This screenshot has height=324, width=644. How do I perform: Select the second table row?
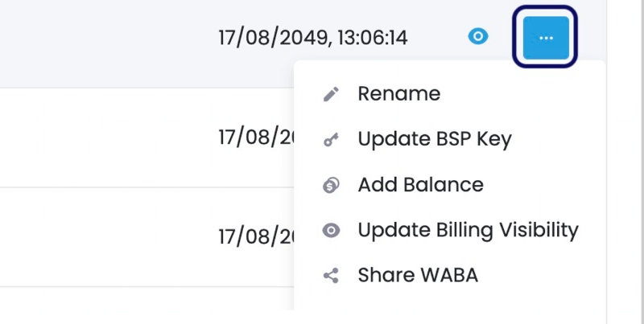pyautogui.click(x=147, y=137)
